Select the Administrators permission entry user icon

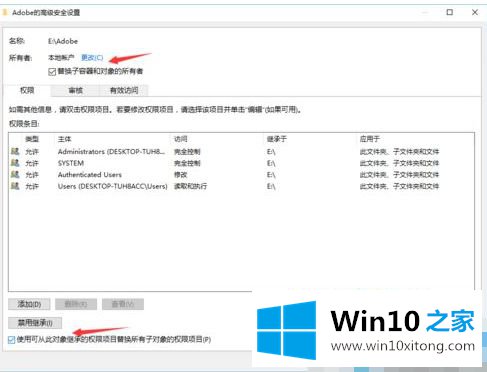pos(15,152)
